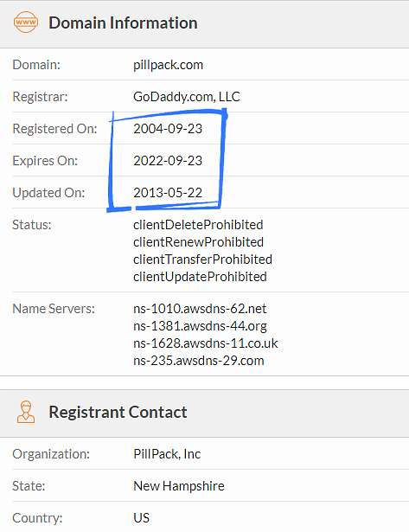
Task: Click the Status: field label
Action: 31,225
